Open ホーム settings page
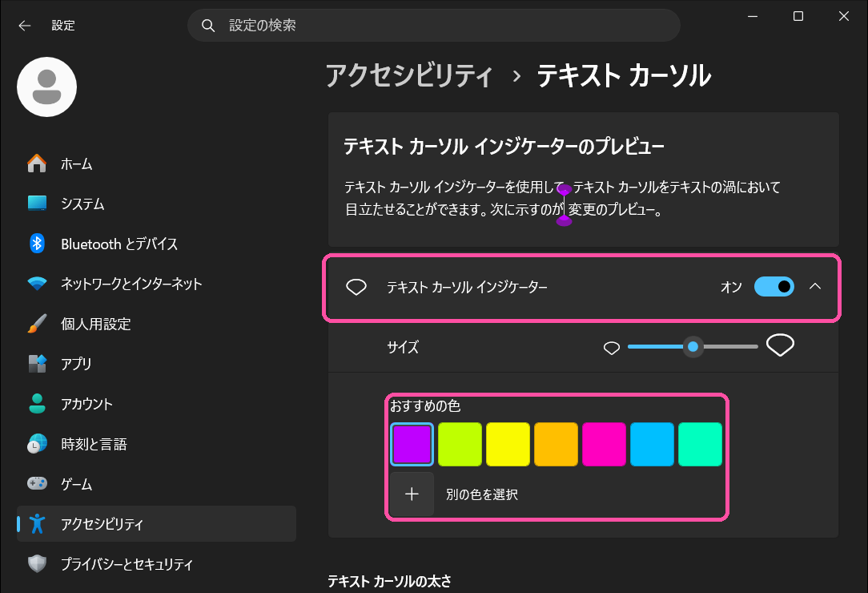The height and width of the screenshot is (593, 868). coord(156,163)
